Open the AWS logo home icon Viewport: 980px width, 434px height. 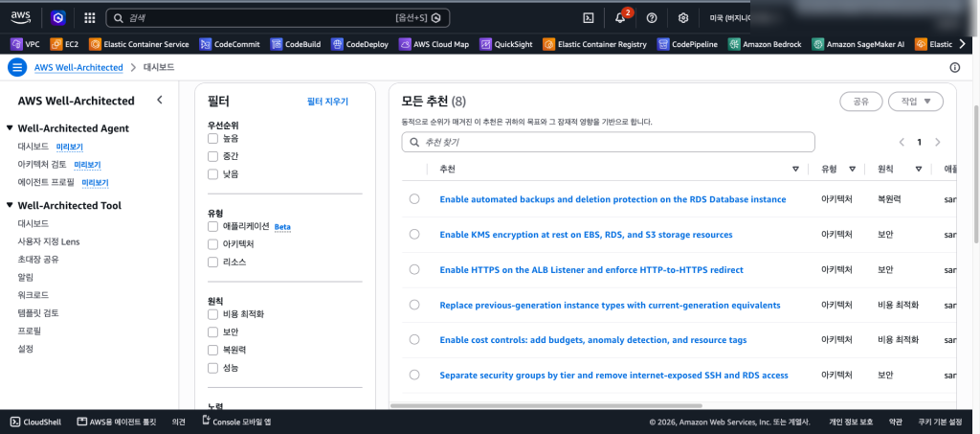21,17
